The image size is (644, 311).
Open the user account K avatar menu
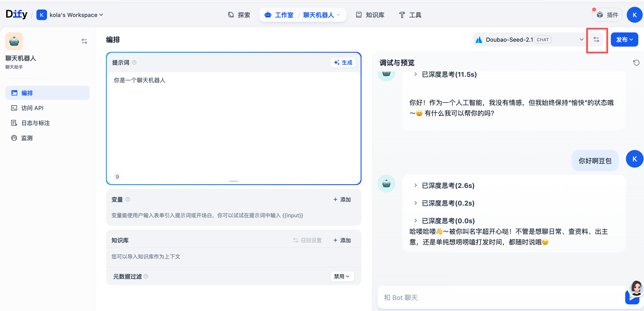pos(635,15)
